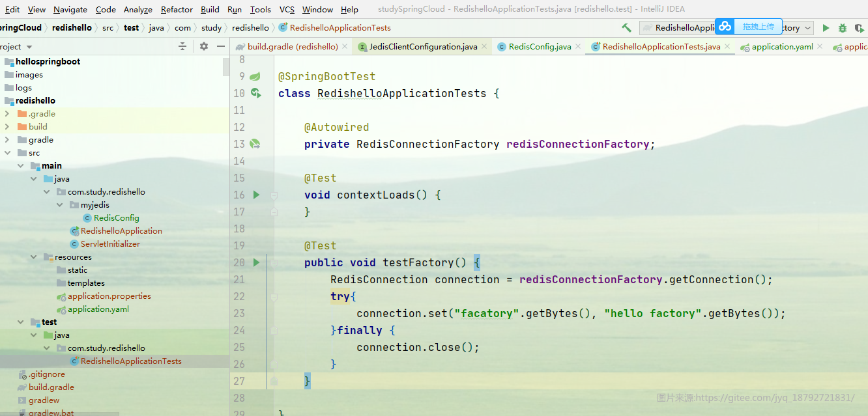Run the selected configuration with the green play button
Screen dimensions: 868x416
point(826,28)
